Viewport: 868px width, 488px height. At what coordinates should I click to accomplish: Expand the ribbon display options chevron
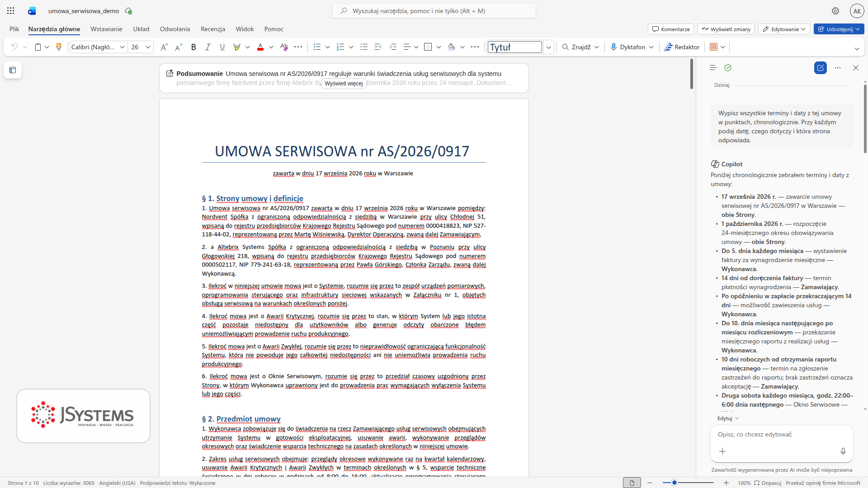pos(857,49)
